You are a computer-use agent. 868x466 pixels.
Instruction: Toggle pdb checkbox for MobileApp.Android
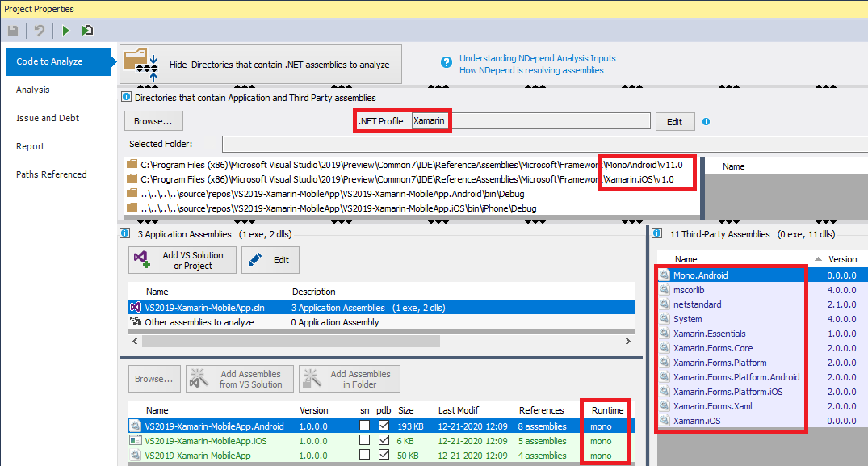pos(384,426)
